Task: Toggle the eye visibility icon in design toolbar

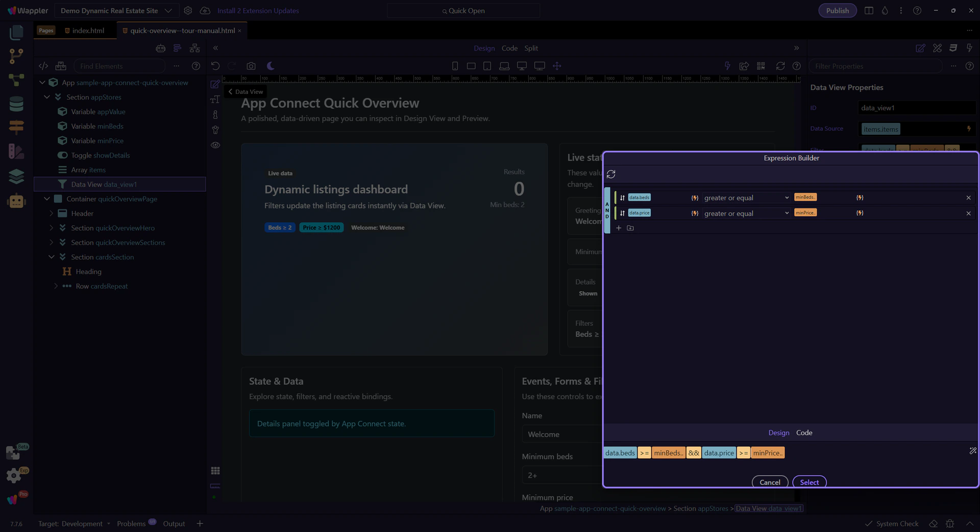Action: pyautogui.click(x=215, y=145)
